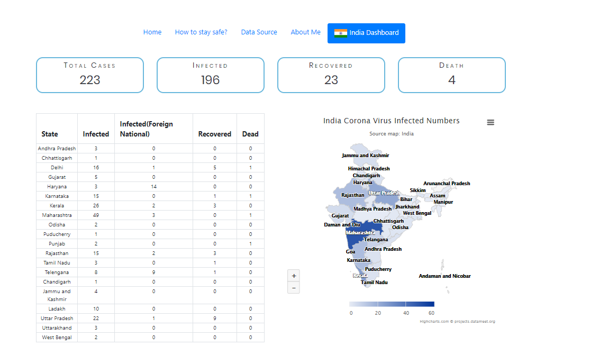Screen dimensions: 599x364
Task: Click Rajasthan label on the map
Action: [x=352, y=195]
